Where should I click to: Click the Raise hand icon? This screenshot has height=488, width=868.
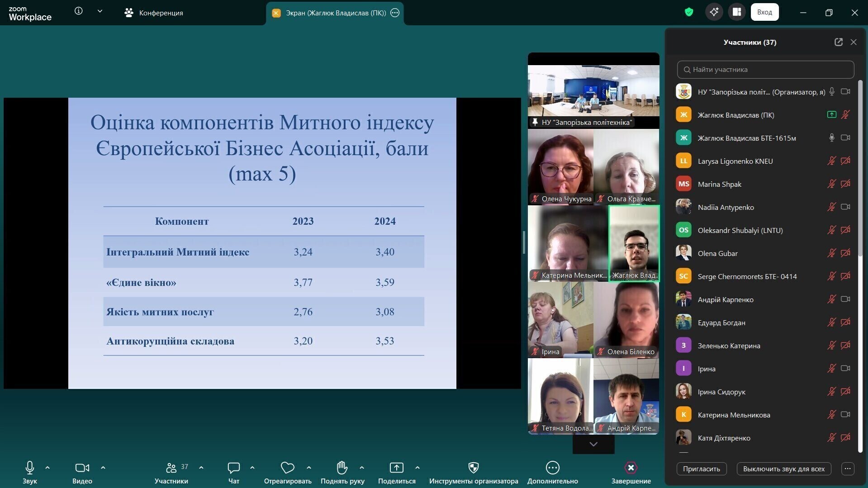click(342, 468)
